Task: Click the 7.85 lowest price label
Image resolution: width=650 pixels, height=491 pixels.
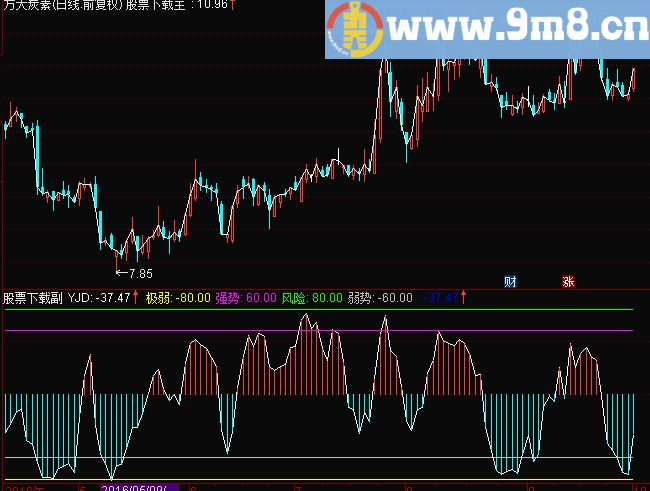Action: [x=141, y=273]
